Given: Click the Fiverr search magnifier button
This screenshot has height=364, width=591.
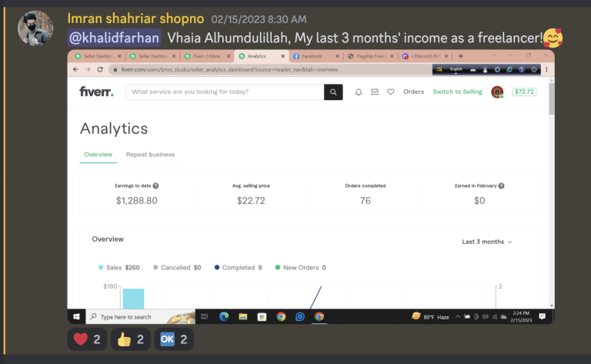Looking at the screenshot, I should pos(333,92).
